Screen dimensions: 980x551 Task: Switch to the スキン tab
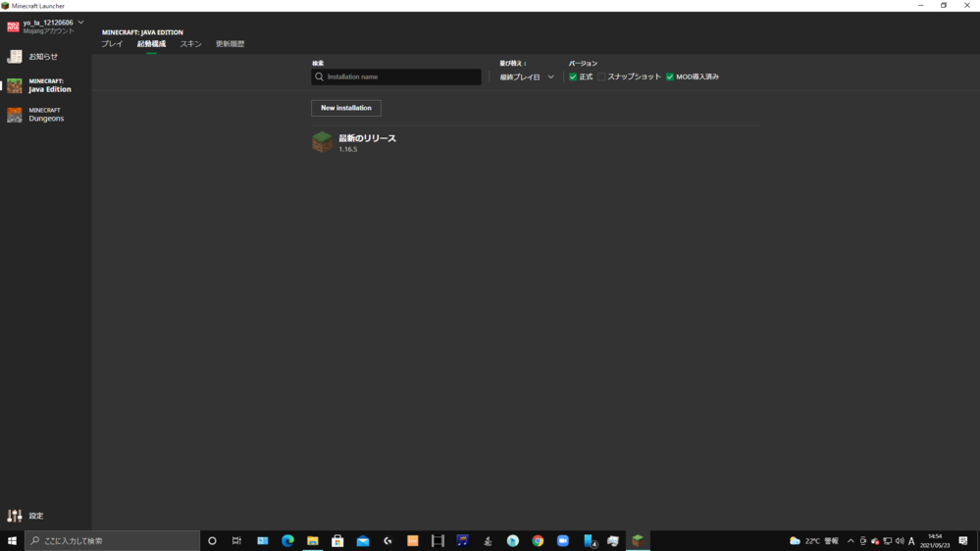(x=190, y=44)
